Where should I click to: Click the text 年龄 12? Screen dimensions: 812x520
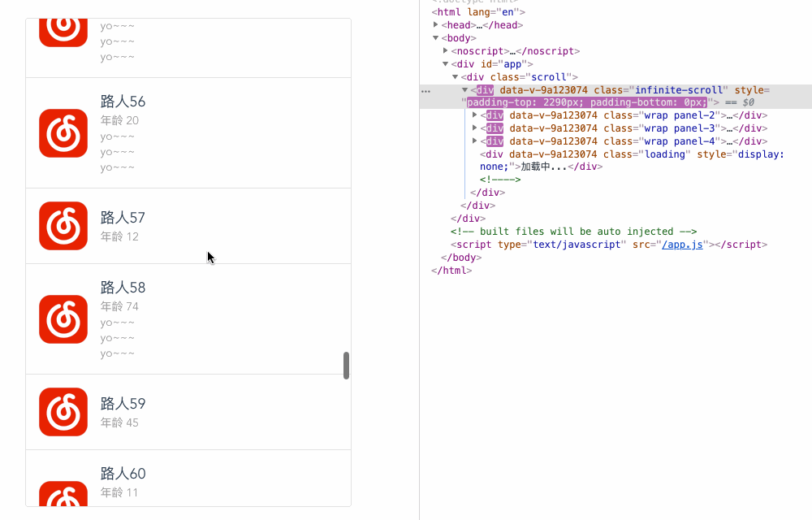click(x=119, y=236)
